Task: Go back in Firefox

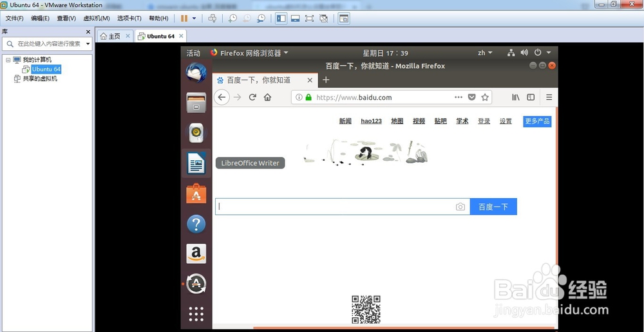Action: coord(222,97)
